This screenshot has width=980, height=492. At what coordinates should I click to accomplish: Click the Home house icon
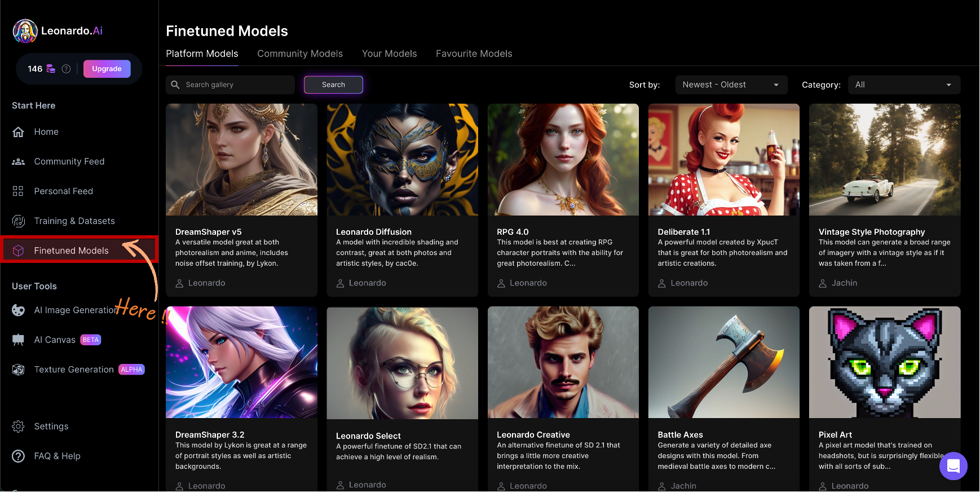pyautogui.click(x=19, y=132)
